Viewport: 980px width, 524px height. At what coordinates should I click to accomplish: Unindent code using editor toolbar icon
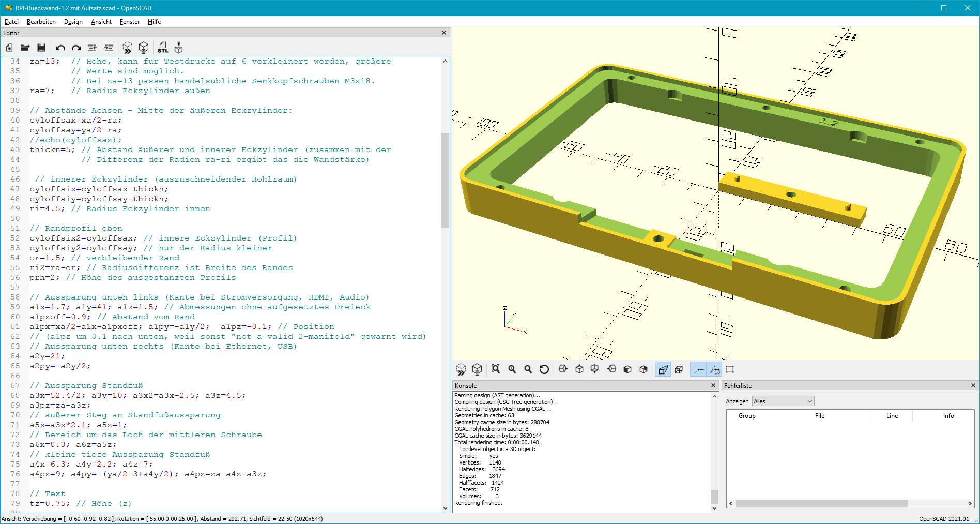click(x=93, y=48)
